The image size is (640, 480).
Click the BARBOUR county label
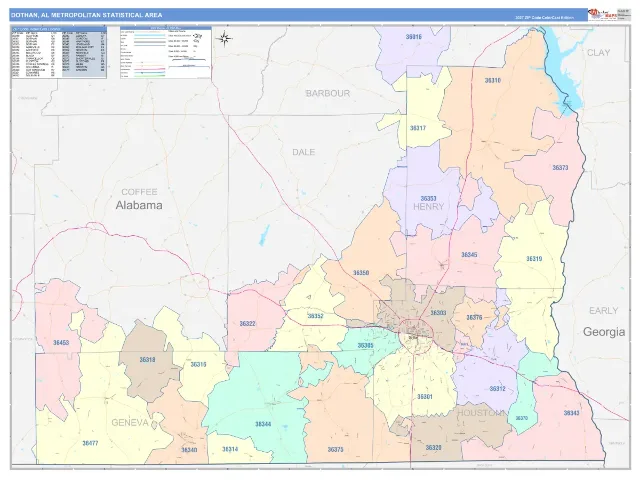[328, 93]
